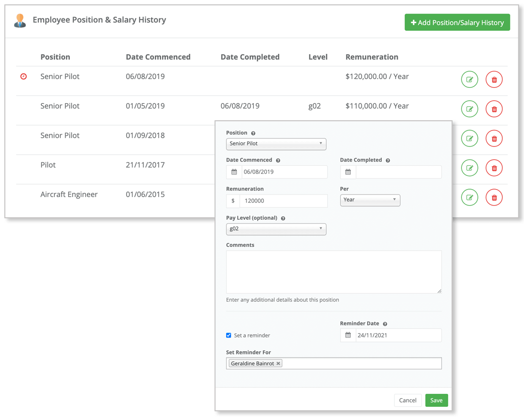Delete the $110,000.00 Senior Pilot record

click(494, 109)
